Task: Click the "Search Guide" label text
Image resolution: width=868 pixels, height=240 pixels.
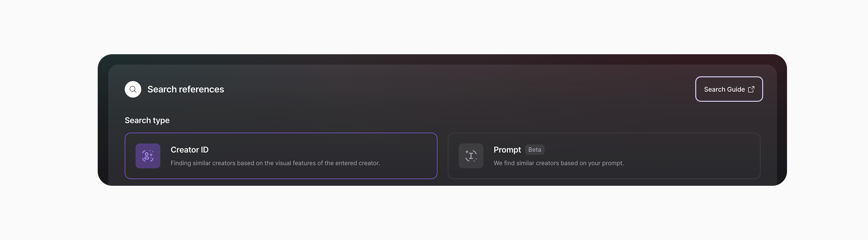Action: (724, 89)
